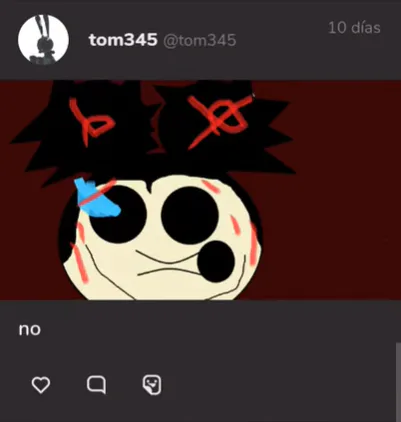Open the profile from bold tom345 name

tap(123, 40)
